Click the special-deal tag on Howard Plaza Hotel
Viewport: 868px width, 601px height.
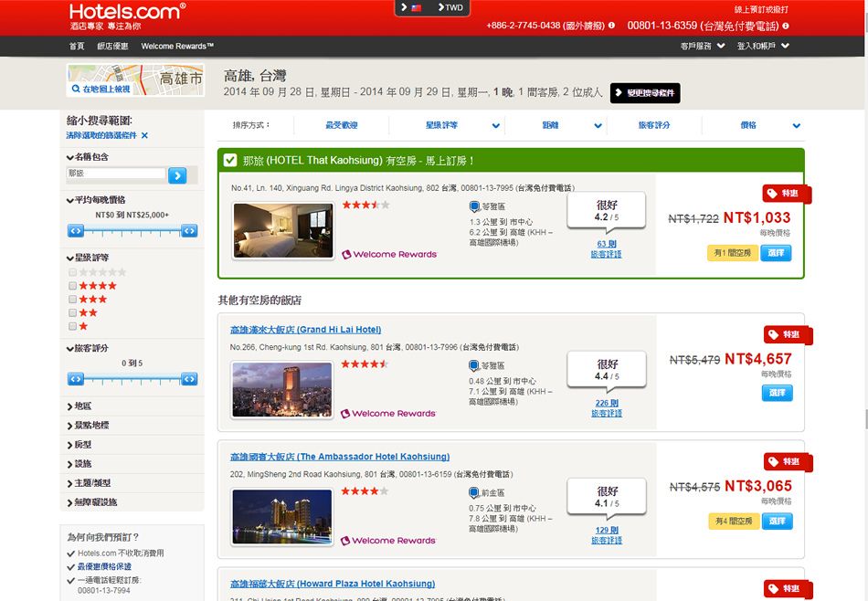coord(788,589)
